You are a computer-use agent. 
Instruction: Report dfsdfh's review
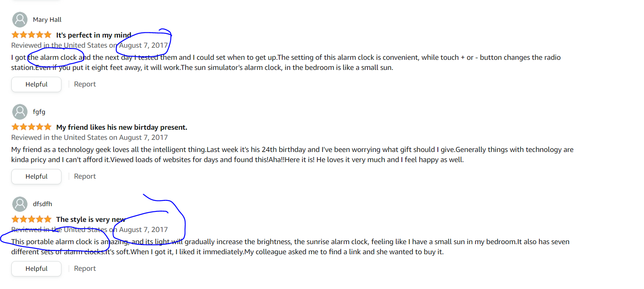(x=85, y=268)
